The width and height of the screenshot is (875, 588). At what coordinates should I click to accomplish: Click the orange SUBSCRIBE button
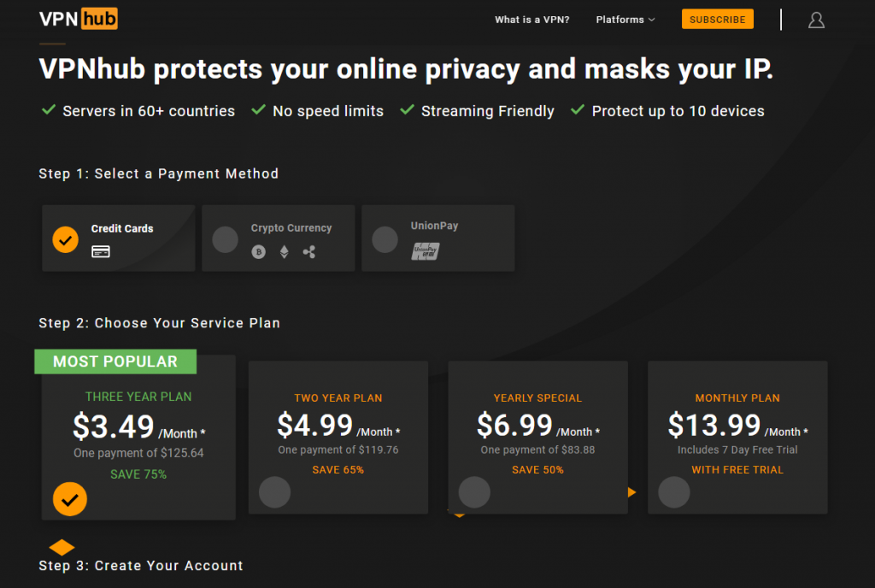click(717, 20)
